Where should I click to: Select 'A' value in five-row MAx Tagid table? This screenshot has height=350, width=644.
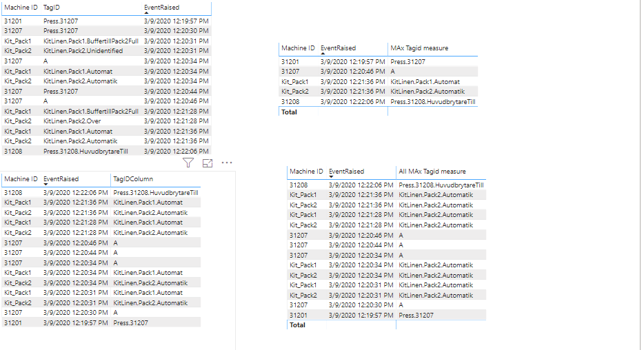pyautogui.click(x=392, y=72)
